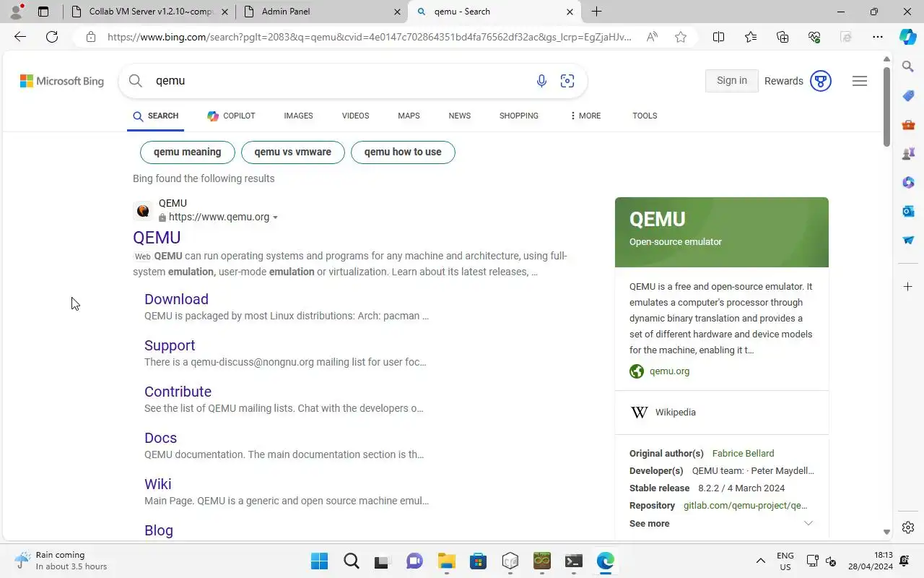This screenshot has height=578, width=924.
Task: Select the VIDEOS search tab
Action: (355, 116)
